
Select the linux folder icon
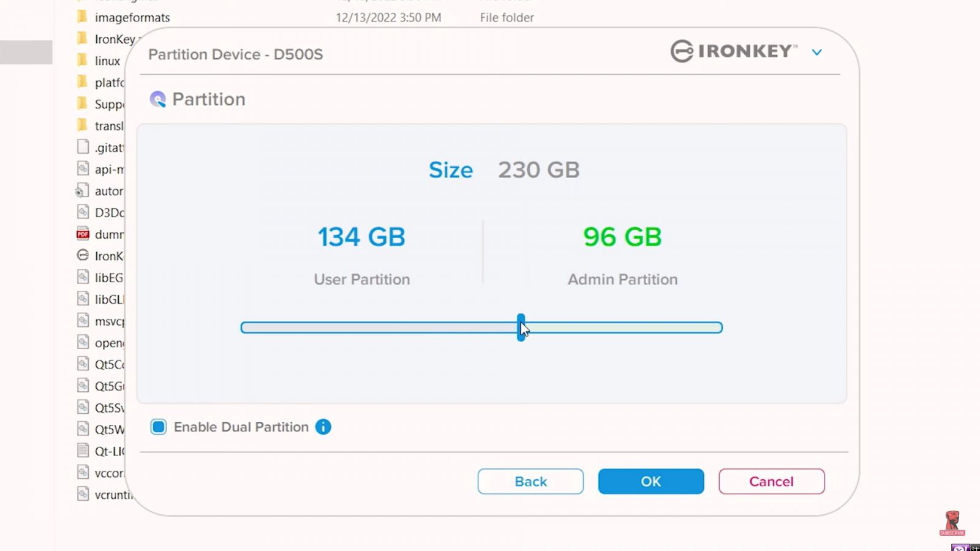(83, 60)
